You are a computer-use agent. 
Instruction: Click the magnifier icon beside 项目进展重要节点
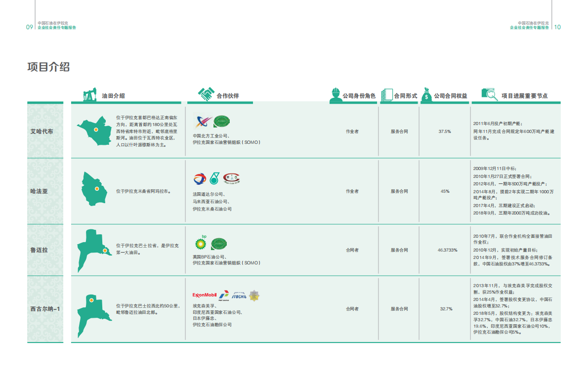pyautogui.click(x=489, y=94)
